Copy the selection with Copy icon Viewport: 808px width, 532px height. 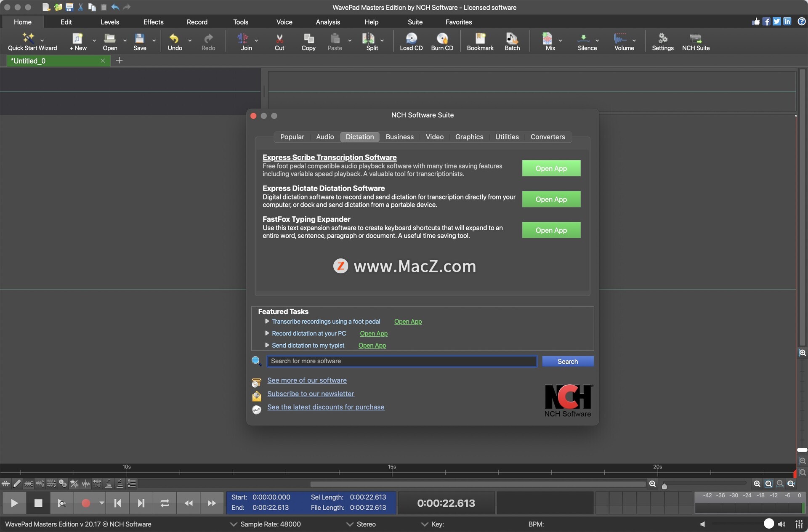(308, 42)
